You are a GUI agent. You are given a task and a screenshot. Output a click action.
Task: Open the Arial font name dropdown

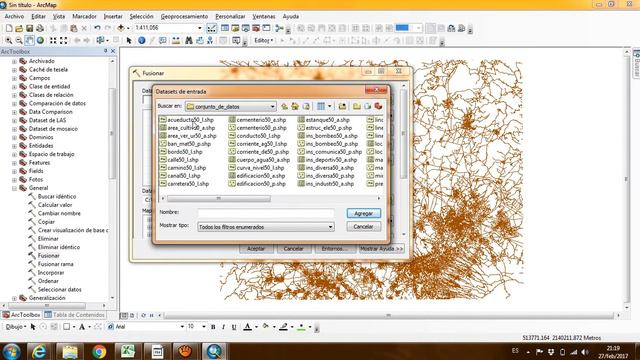coord(182,327)
